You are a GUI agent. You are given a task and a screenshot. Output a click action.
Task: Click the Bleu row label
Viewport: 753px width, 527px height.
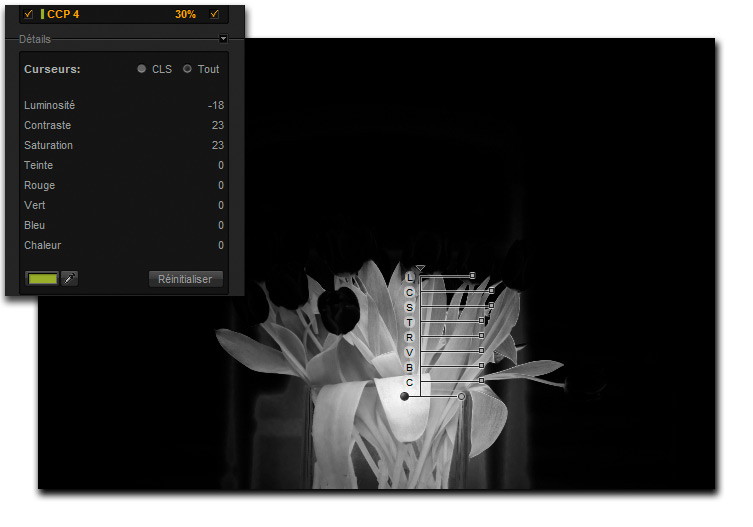[35, 225]
